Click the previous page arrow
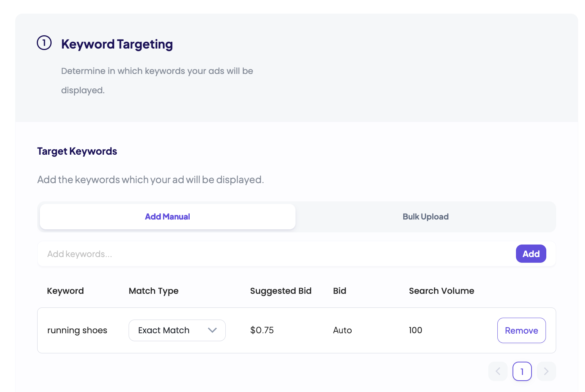 pyautogui.click(x=498, y=371)
